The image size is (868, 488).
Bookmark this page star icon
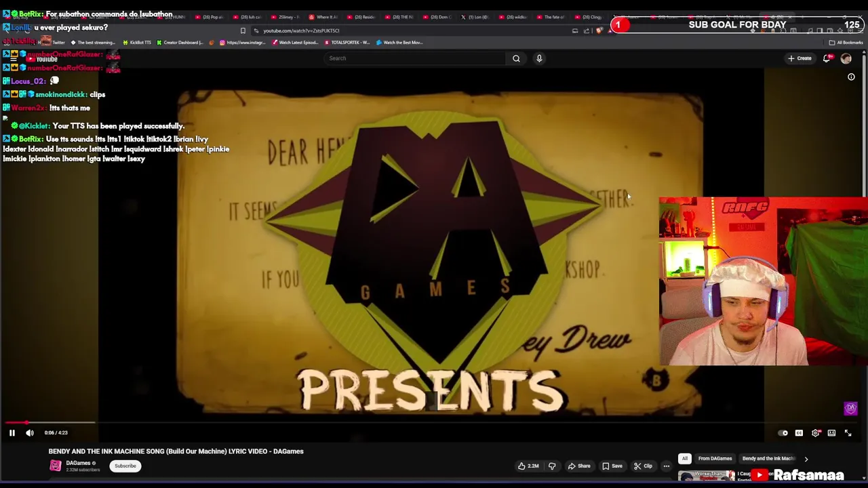(243, 30)
